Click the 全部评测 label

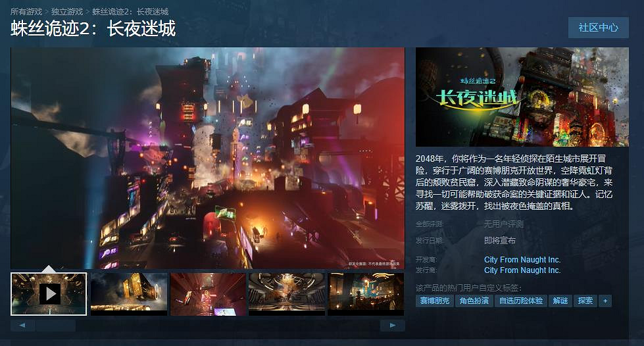coord(429,224)
